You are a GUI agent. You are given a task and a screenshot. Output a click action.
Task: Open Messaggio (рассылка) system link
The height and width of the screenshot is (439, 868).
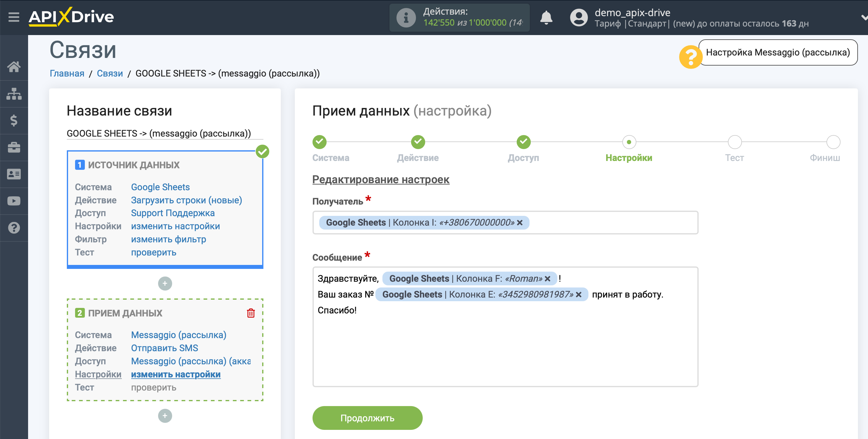[179, 335]
